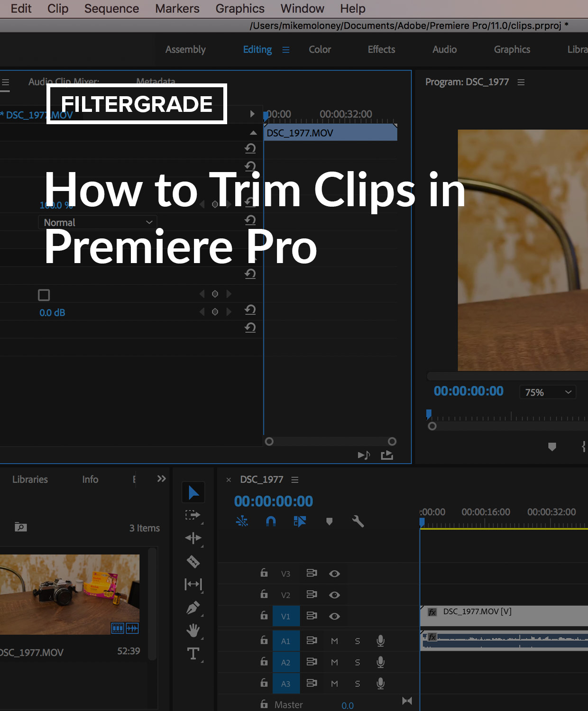Select the Pen tool

pyautogui.click(x=193, y=608)
